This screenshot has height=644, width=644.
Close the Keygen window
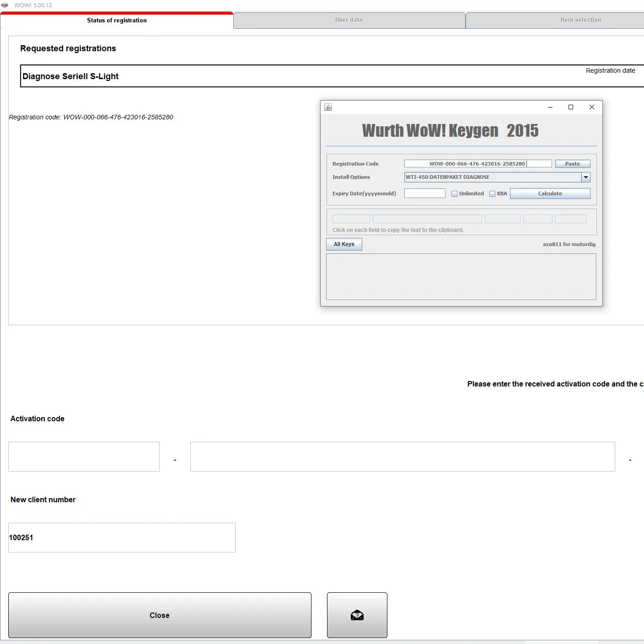[x=592, y=107]
